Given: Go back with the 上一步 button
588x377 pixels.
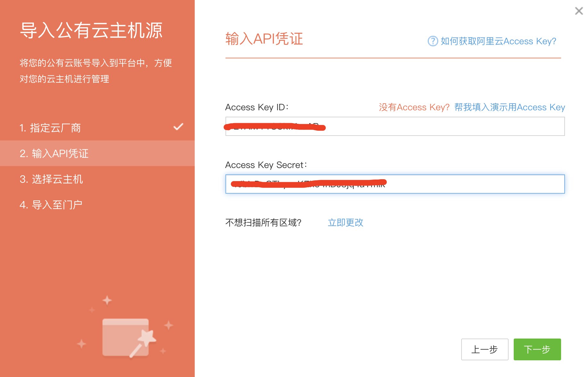Looking at the screenshot, I should tap(485, 349).
